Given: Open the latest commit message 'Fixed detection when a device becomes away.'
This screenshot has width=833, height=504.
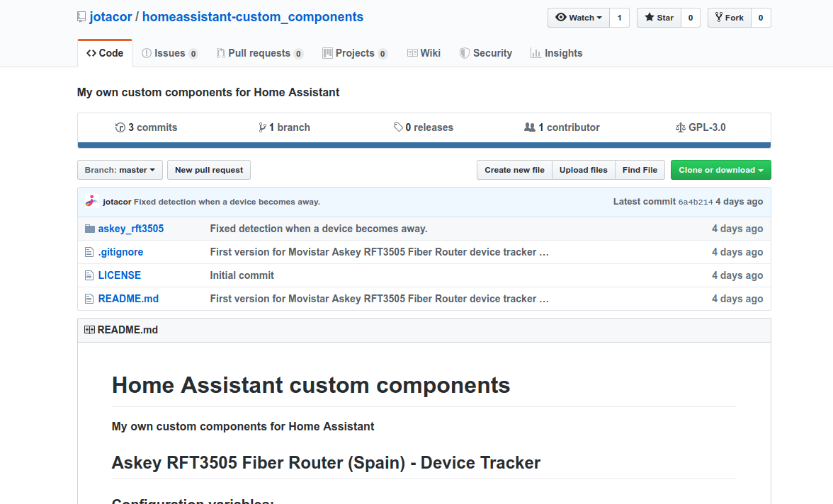Looking at the screenshot, I should pyautogui.click(x=227, y=202).
